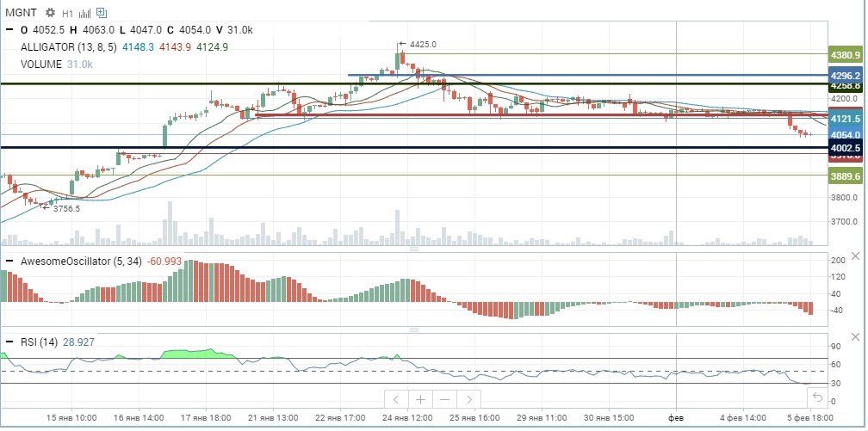Close the RSI indicator panel

[855, 337]
